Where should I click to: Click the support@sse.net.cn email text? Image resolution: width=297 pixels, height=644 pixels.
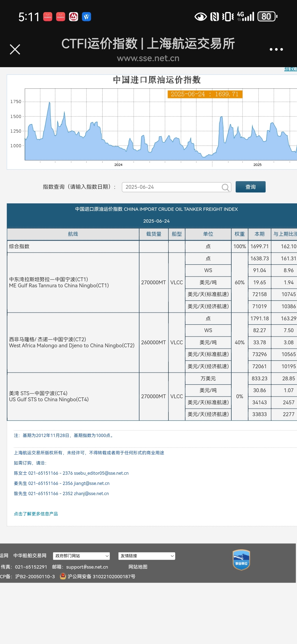pos(87,567)
